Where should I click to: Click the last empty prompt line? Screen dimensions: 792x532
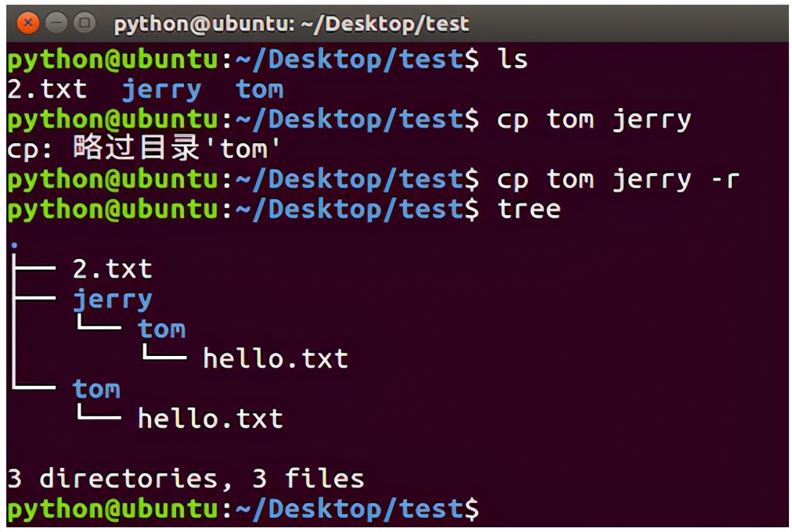point(243,509)
